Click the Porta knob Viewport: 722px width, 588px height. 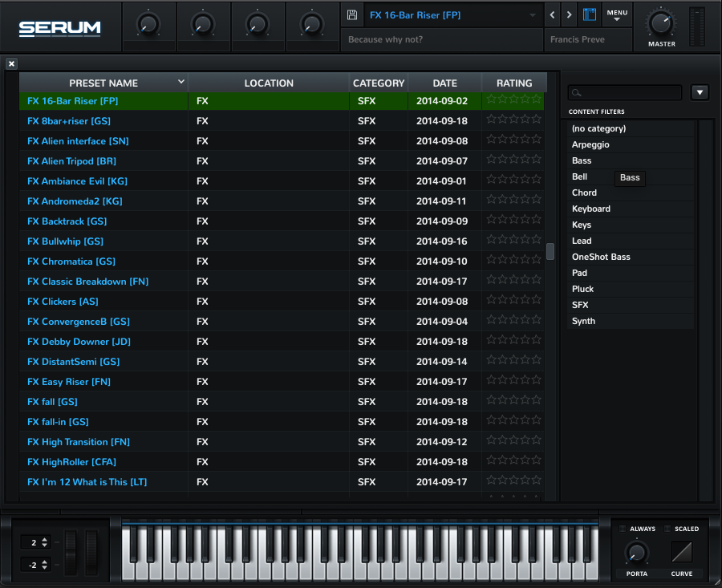(637, 553)
